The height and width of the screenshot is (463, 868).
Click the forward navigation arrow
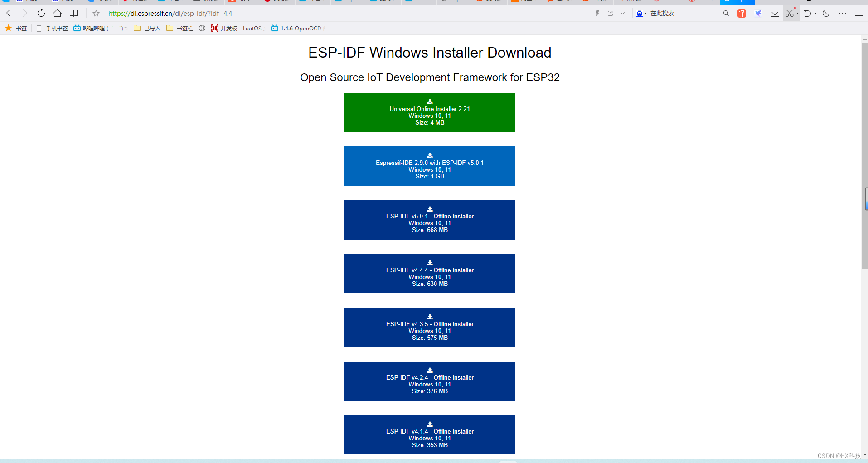pos(25,13)
